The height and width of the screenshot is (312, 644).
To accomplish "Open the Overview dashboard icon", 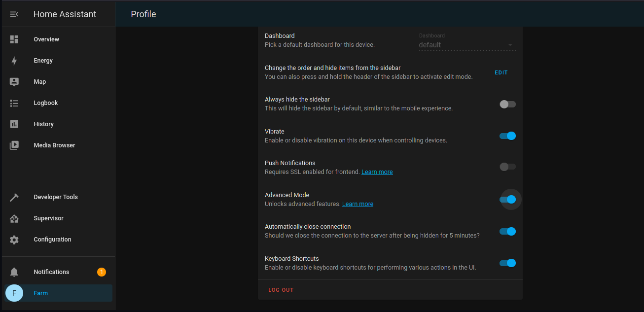I will pyautogui.click(x=14, y=39).
